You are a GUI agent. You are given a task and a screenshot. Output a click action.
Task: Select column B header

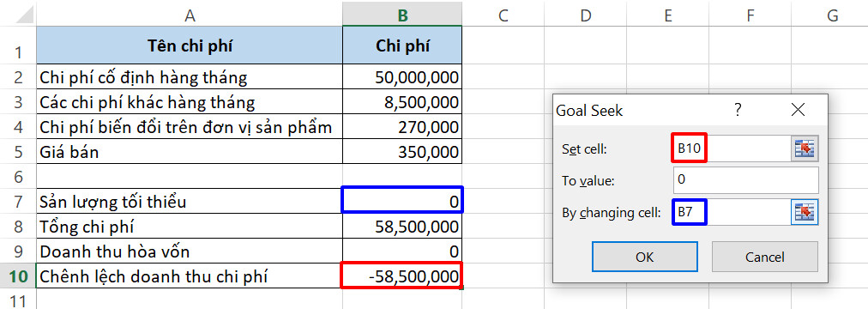402,15
